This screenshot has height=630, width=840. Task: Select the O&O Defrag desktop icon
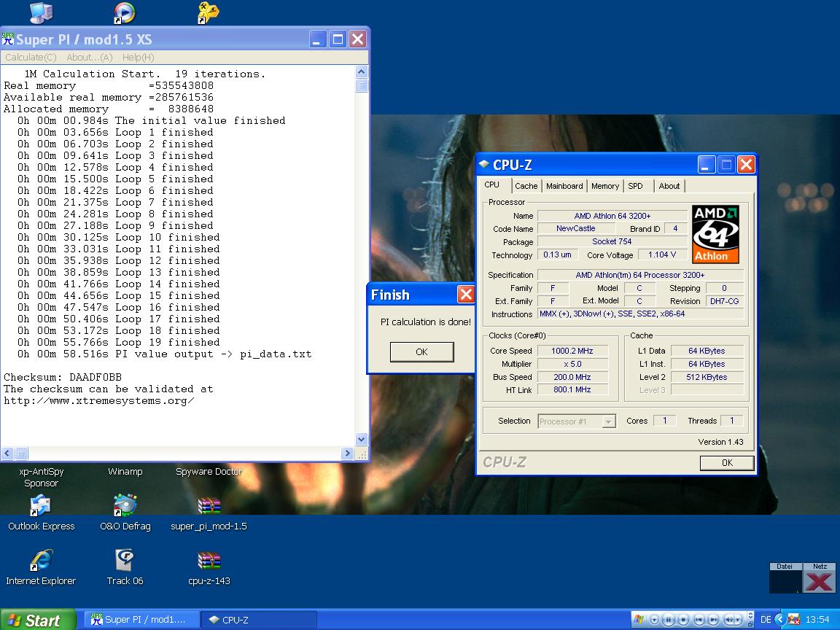(125, 506)
